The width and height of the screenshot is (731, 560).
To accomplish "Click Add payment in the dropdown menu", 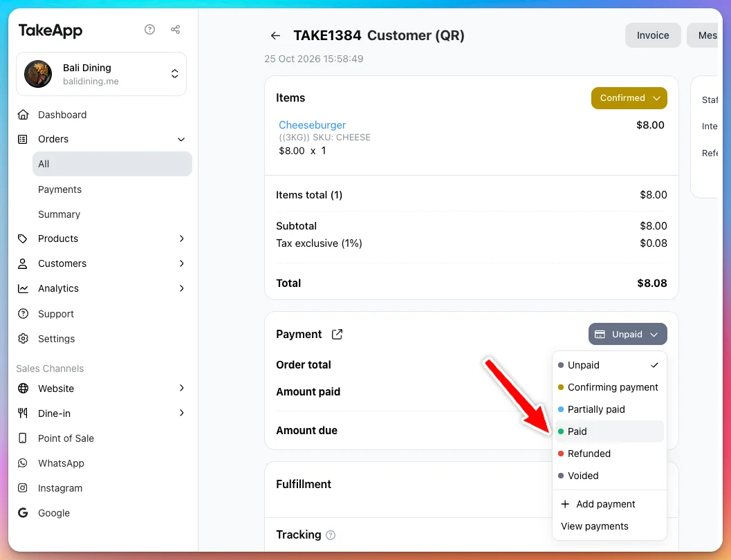I will [609, 504].
